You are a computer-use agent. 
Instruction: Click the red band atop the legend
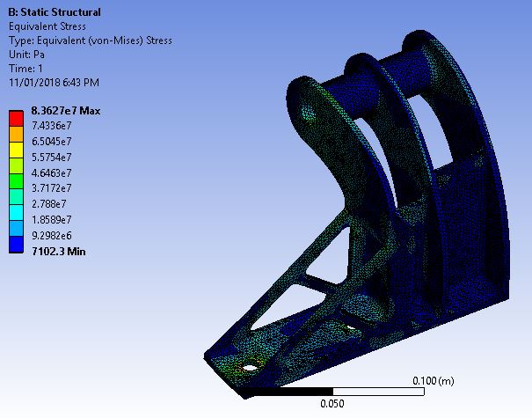15,117
